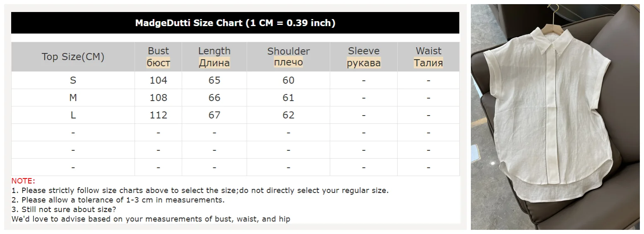The image size is (644, 234).
Task: Click the shoulder value 62
Action: (x=288, y=115)
